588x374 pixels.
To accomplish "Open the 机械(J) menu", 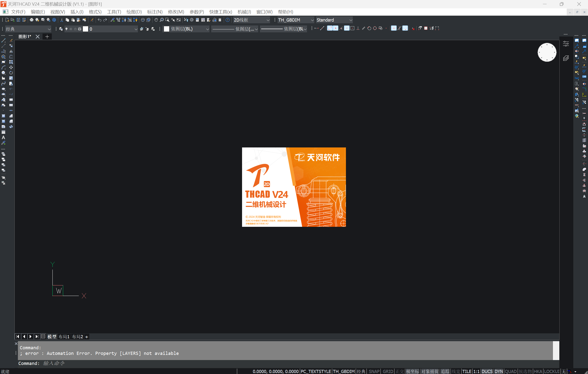I will click(244, 12).
